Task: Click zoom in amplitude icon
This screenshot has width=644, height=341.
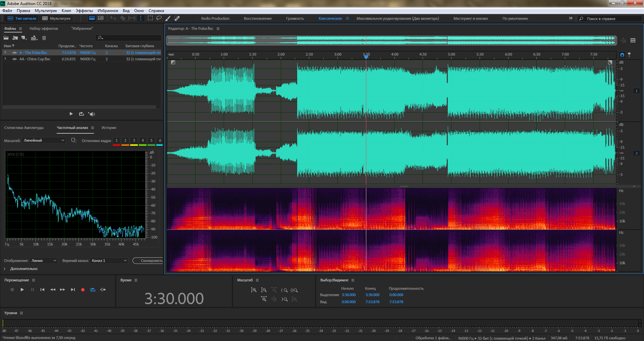Action: coord(254,290)
